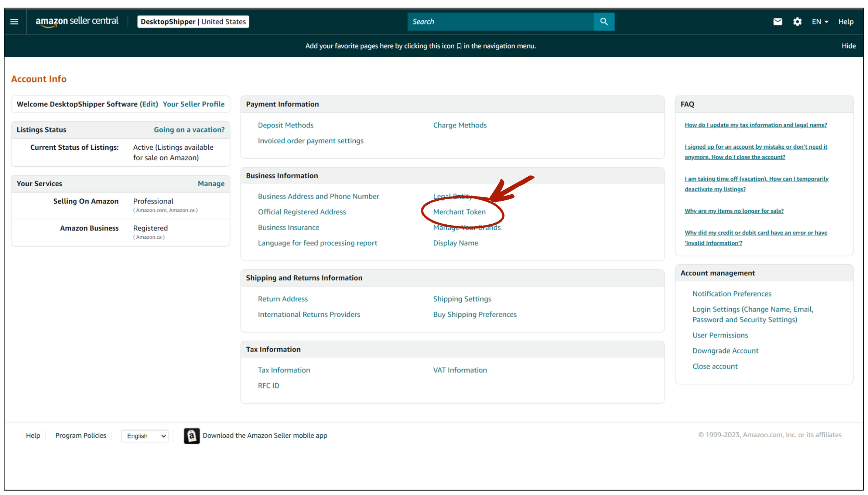Open Legal Entity link
This screenshot has height=495, width=868.
452,196
